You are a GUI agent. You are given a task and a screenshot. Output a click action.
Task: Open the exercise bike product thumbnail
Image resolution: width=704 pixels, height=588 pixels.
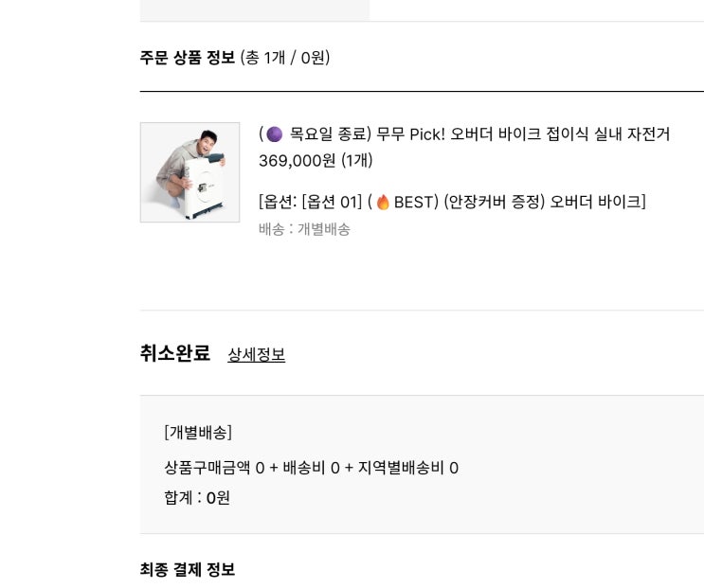190,172
